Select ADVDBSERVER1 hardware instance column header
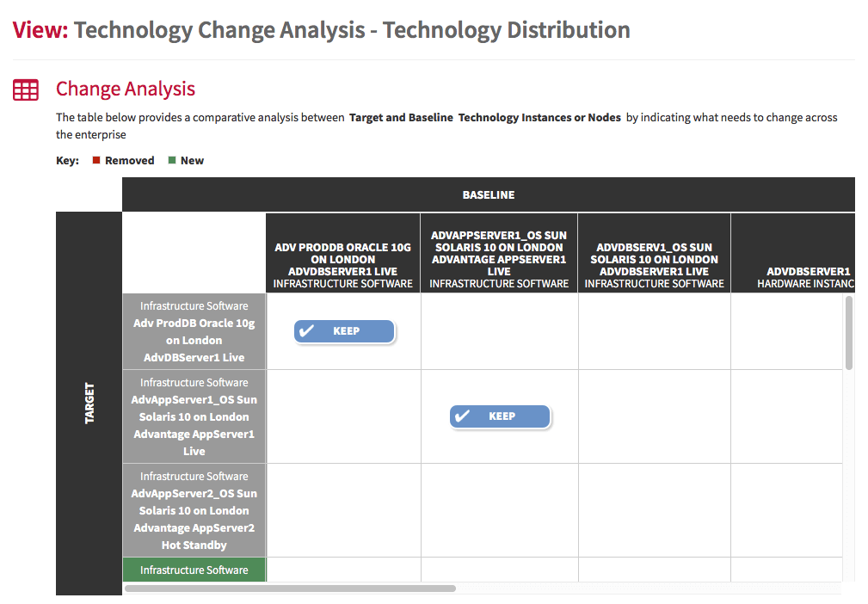 point(793,253)
